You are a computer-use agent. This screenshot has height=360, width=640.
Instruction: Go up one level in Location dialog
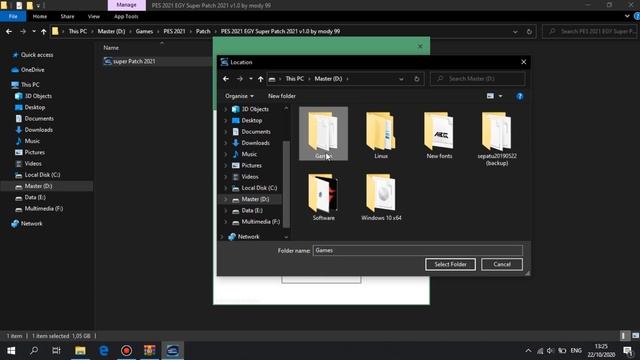[260, 79]
